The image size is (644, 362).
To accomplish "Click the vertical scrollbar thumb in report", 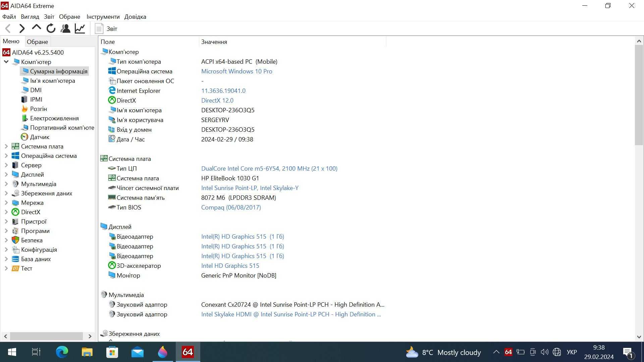I will pyautogui.click(x=639, y=95).
